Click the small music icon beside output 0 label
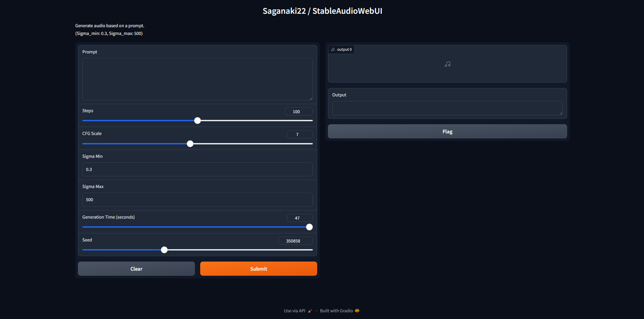 pyautogui.click(x=333, y=50)
